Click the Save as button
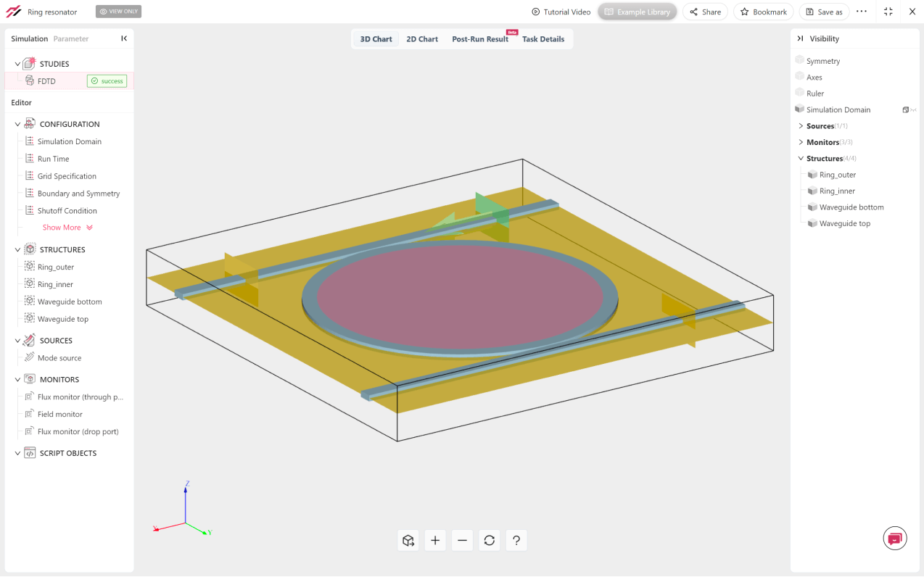This screenshot has width=924, height=577. [824, 12]
